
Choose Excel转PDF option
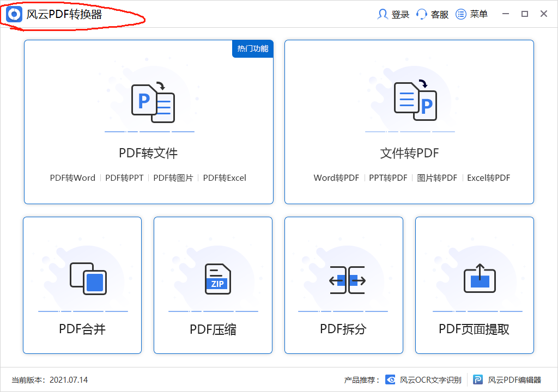[x=489, y=178]
